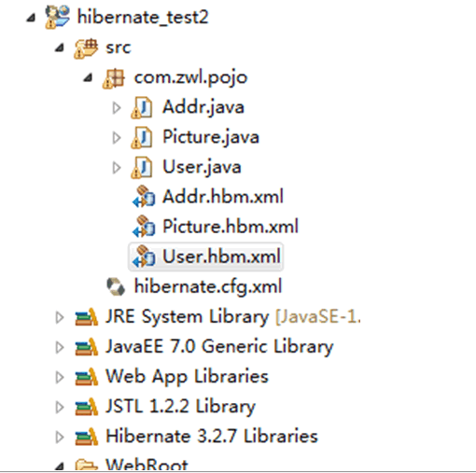Expand the User.java node
Screen dimensions: 476x473
pyautogui.click(x=117, y=168)
